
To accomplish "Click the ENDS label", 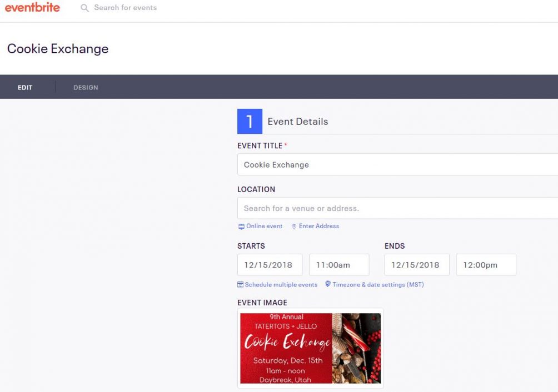I will [x=395, y=246].
